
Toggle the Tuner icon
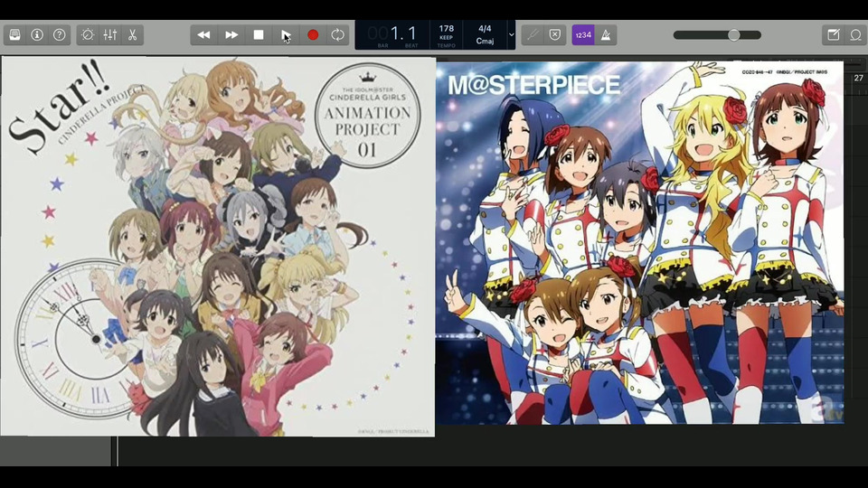click(x=532, y=35)
